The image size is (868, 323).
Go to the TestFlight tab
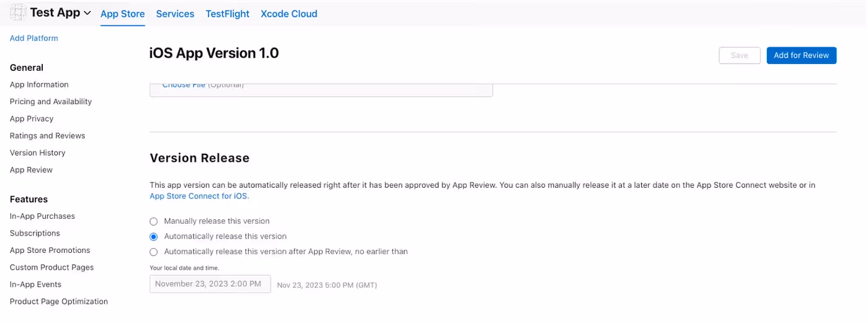coord(228,14)
